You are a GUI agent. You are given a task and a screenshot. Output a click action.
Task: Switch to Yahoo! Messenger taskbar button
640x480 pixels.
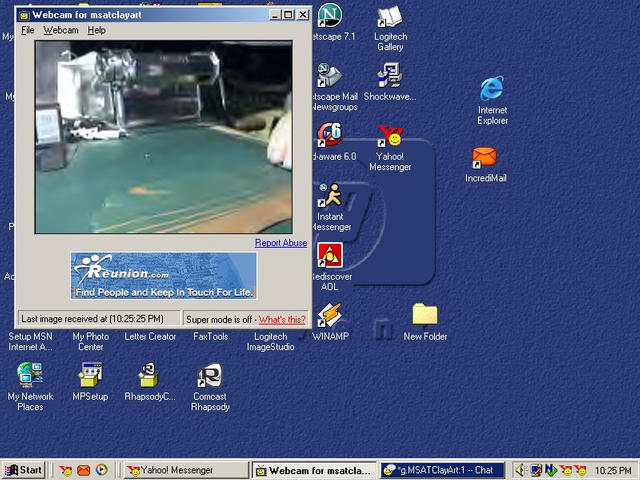(186, 471)
